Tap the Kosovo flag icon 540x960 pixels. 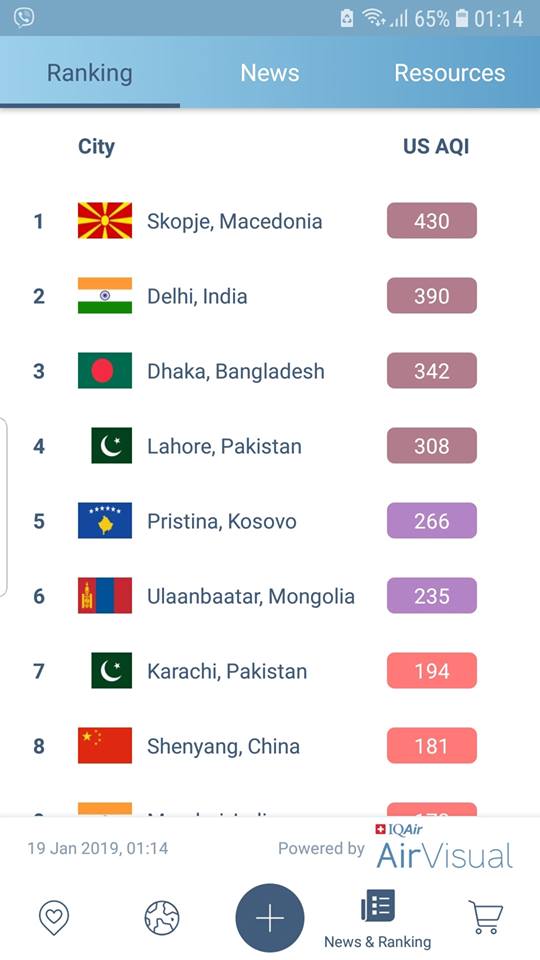pos(105,520)
